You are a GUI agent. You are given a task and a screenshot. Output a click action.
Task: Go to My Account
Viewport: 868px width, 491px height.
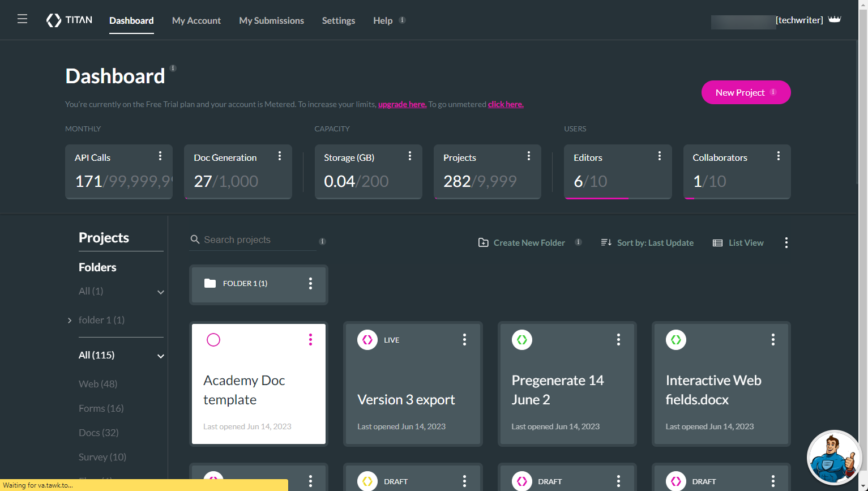coord(196,20)
